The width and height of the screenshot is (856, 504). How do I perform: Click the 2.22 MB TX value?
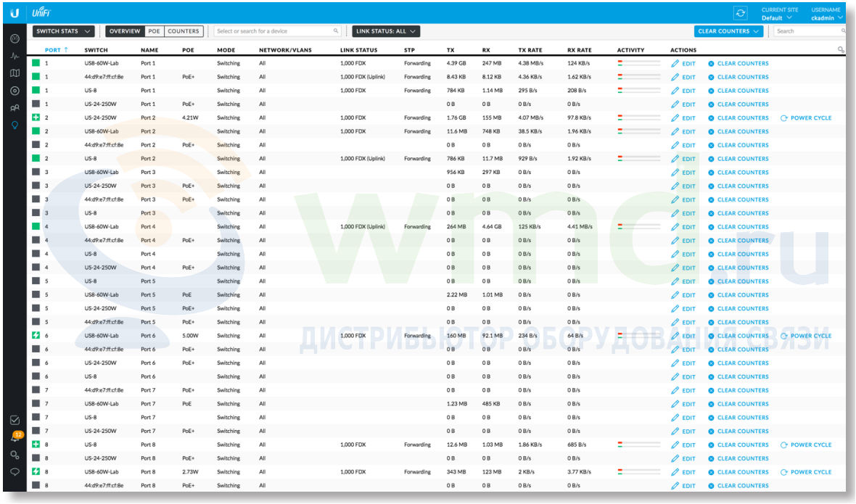[457, 295]
